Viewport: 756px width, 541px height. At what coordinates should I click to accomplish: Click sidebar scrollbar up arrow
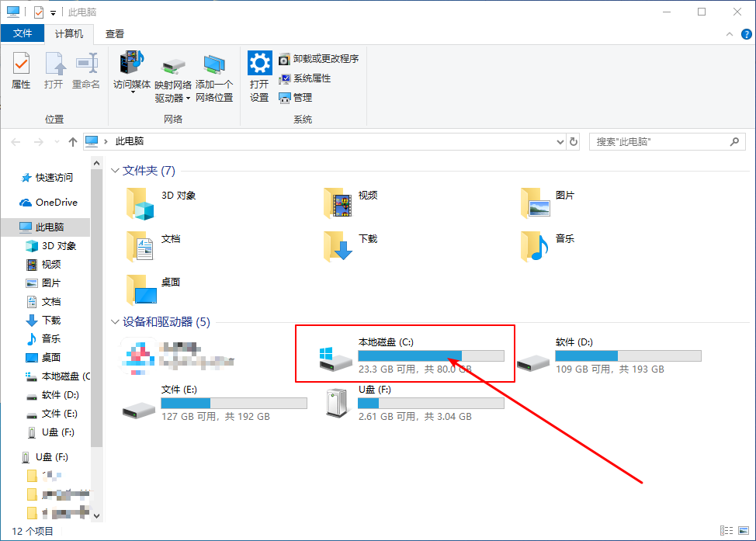pyautogui.click(x=96, y=164)
